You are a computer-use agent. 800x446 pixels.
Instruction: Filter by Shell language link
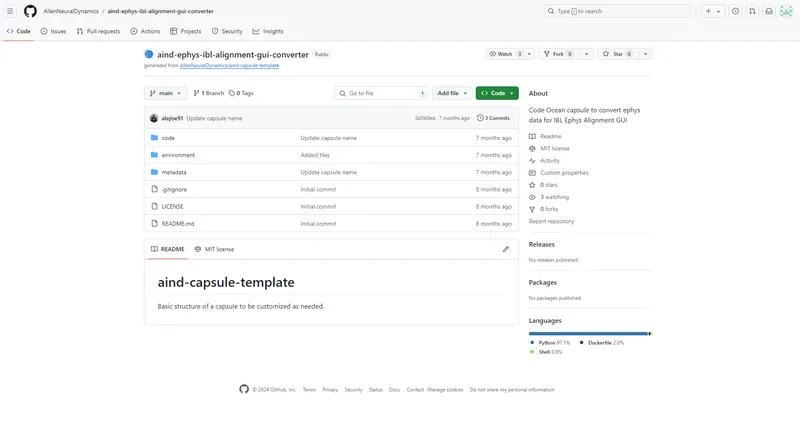click(546, 352)
